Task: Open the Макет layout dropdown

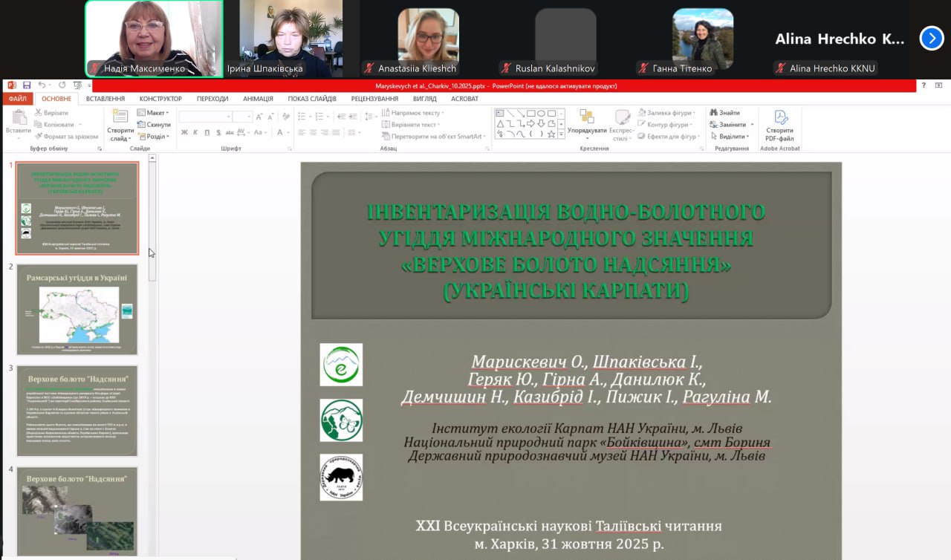Action: coord(153,113)
